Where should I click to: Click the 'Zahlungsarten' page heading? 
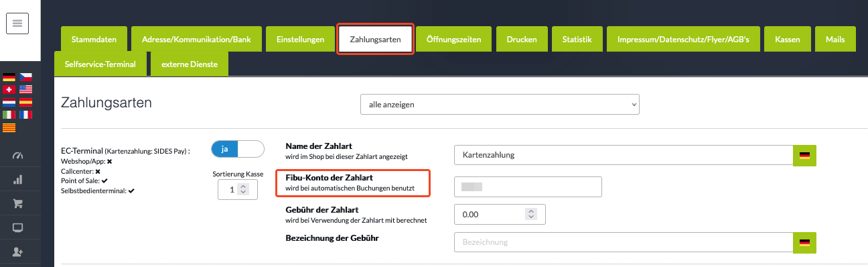click(106, 103)
